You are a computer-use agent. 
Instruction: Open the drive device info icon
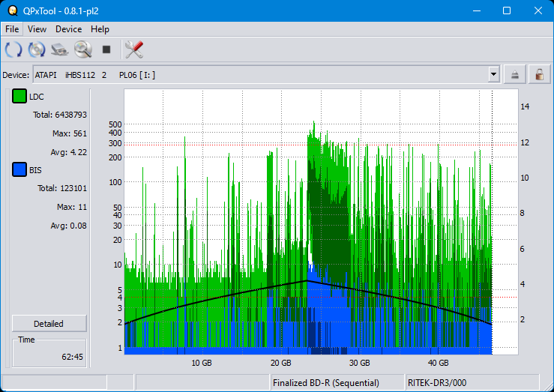coord(60,50)
